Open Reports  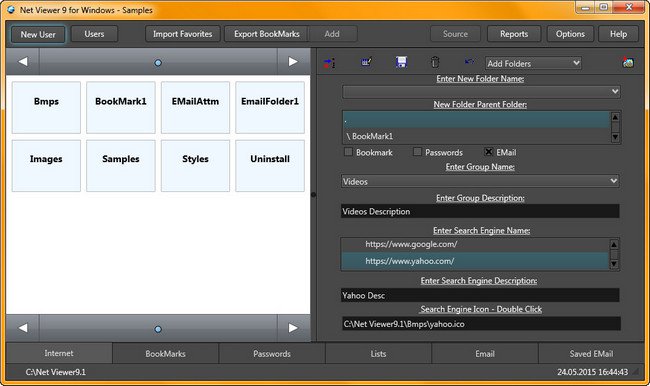pyautogui.click(x=514, y=34)
